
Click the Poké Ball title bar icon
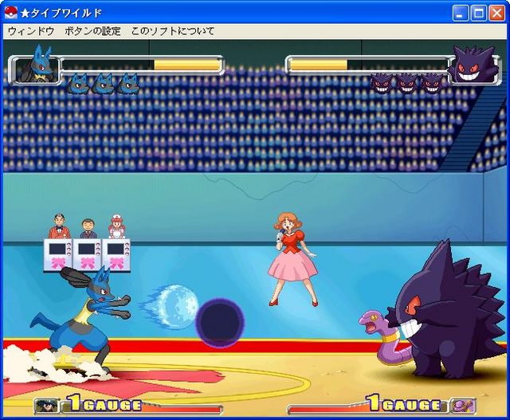tap(11, 13)
